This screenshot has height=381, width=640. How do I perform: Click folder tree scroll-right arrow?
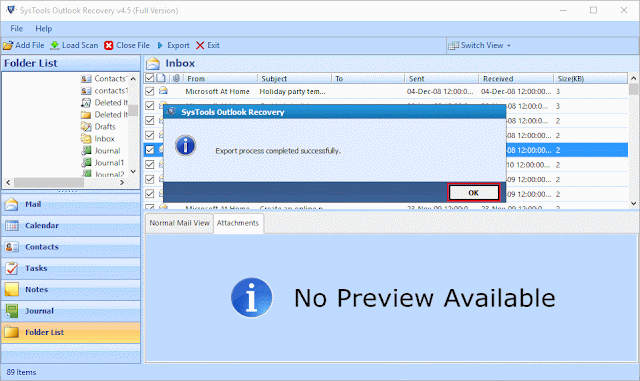(122, 183)
